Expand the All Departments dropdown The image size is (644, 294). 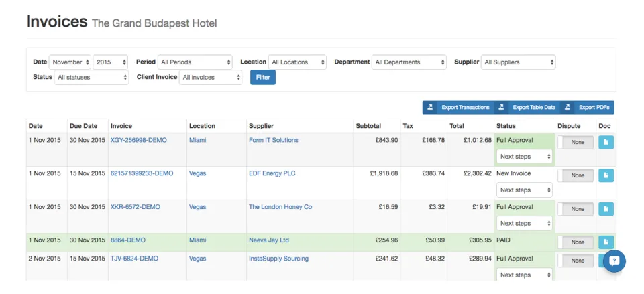[x=409, y=62]
